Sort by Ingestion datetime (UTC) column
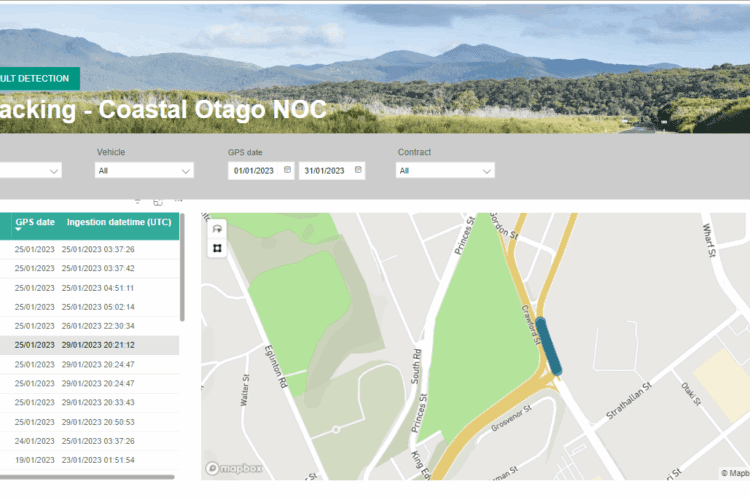Screen dimensions: 750x500 click(118, 222)
